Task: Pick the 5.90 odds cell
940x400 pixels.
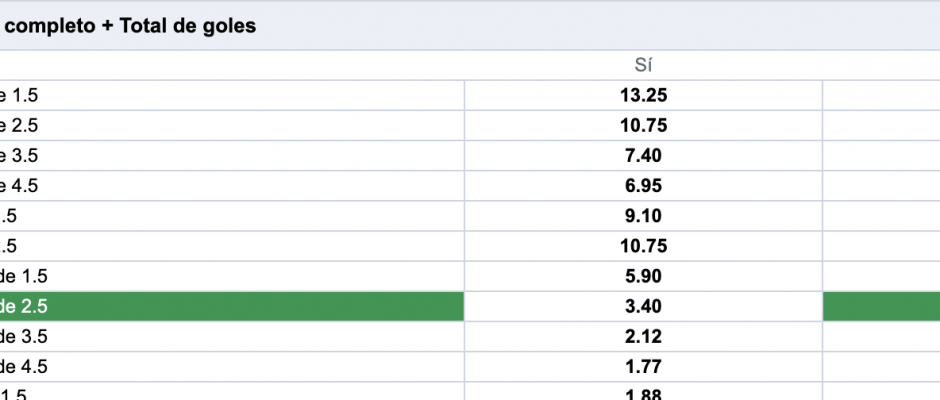Action: coord(643,276)
